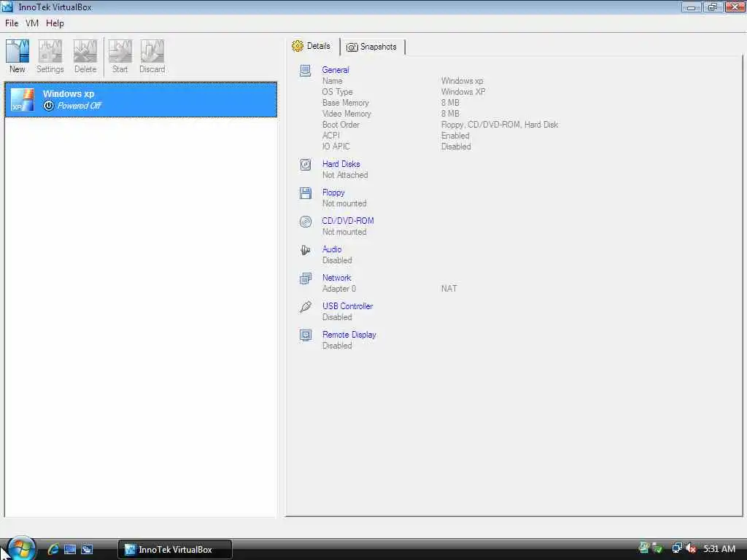Click the Network adapters icon
Screen dimensions: 747x560
point(306,278)
